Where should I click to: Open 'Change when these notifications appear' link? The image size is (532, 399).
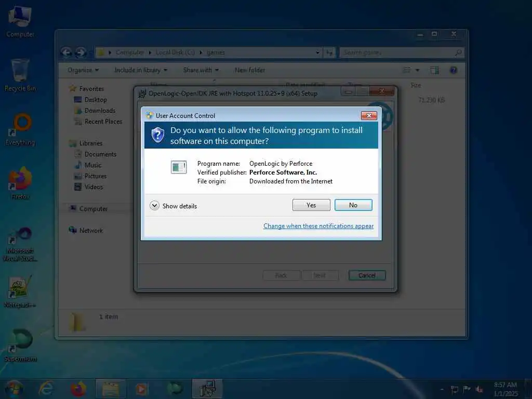[318, 226]
